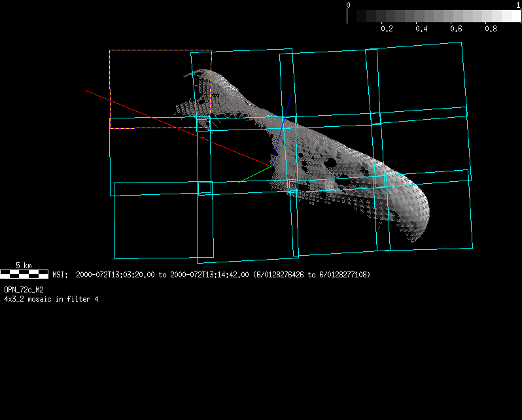Click the short green axis line
Image resolution: width=522 pixels, height=420 pixels.
(255, 175)
